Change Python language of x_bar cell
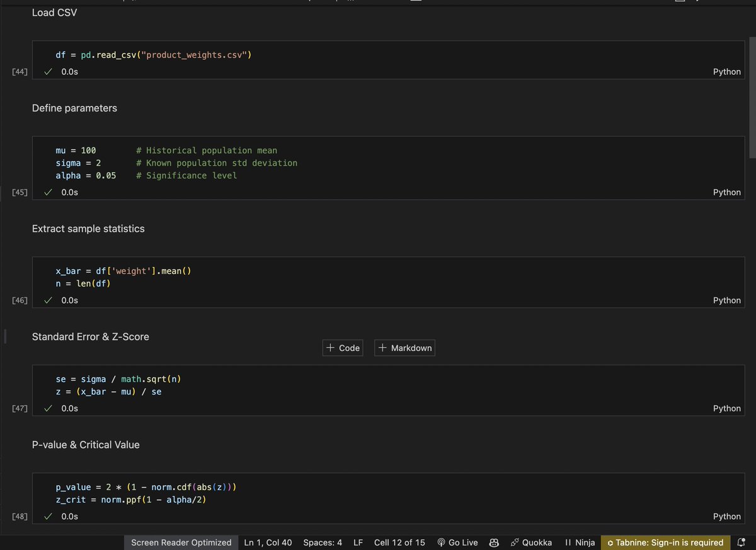Screen dimensions: 756x550 727,301
